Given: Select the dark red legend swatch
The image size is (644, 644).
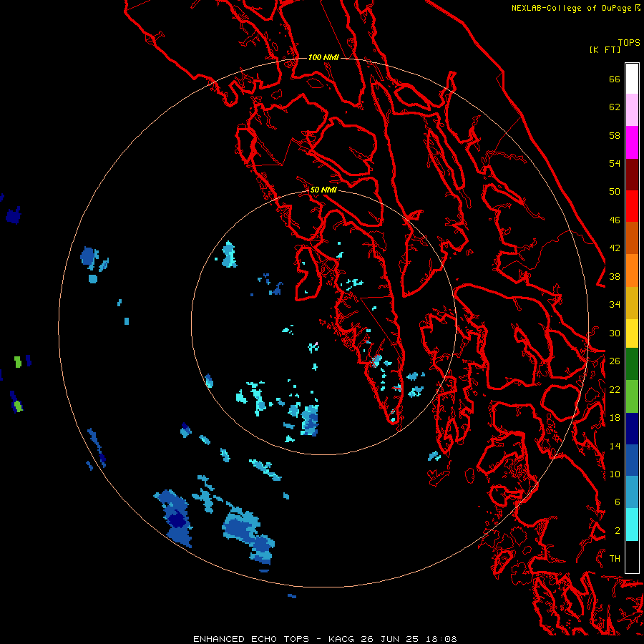Looking at the screenshot, I should click(632, 175).
